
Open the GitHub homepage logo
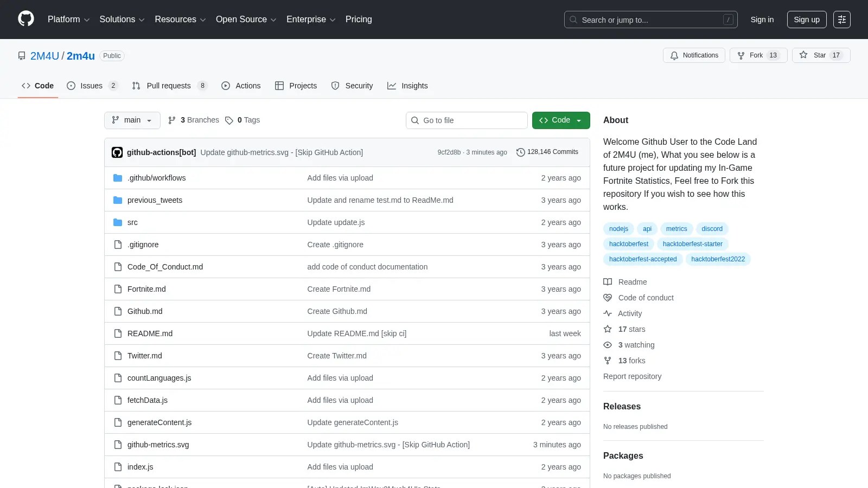[x=26, y=19]
